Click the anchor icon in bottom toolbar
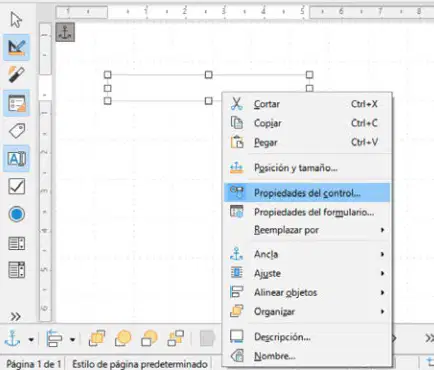 click(x=12, y=338)
